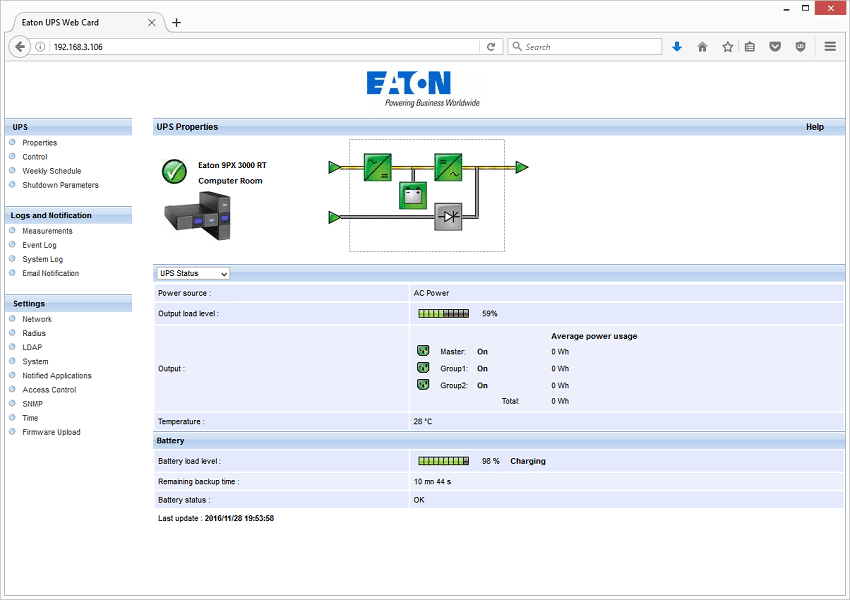Click the Master outlet icon

(423, 351)
